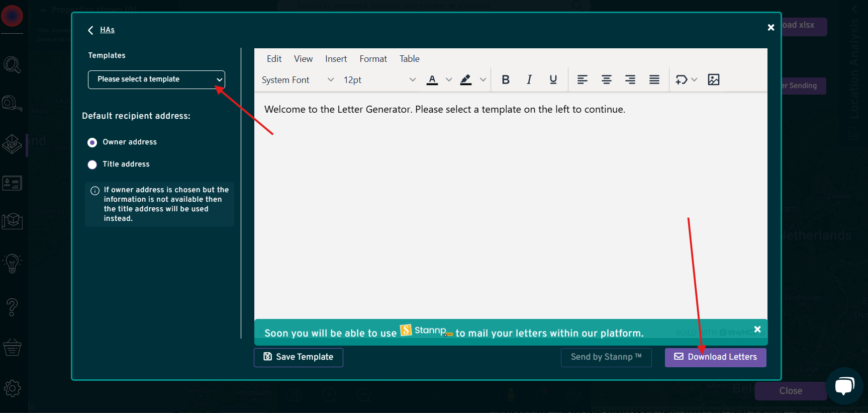Toggle underline formatting in editor toolbar

(x=553, y=79)
